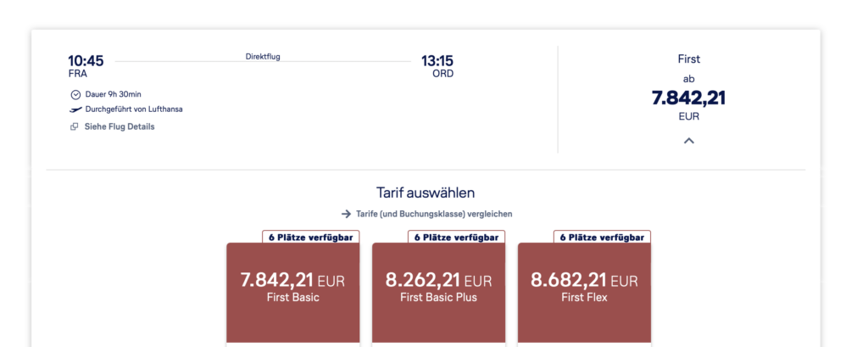The image size is (868, 347).
Task: Click the FRA departure airport code
Action: [x=78, y=74]
